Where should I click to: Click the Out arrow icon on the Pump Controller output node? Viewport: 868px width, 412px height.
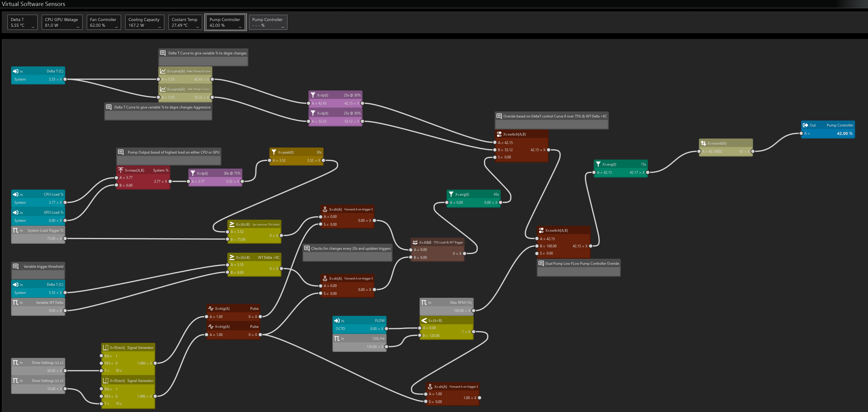tap(805, 125)
